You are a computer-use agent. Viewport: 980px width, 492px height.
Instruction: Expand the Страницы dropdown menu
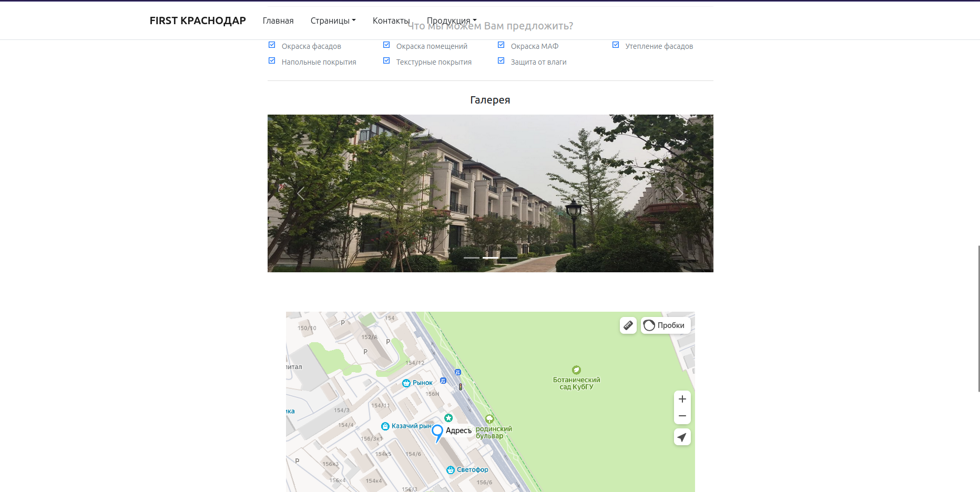pos(333,20)
